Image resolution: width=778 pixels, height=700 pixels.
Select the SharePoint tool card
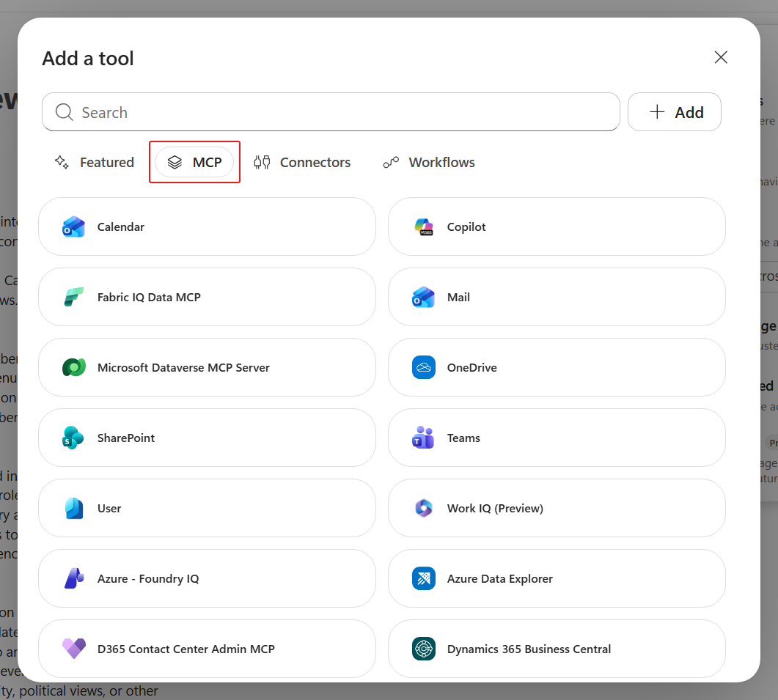pos(207,438)
